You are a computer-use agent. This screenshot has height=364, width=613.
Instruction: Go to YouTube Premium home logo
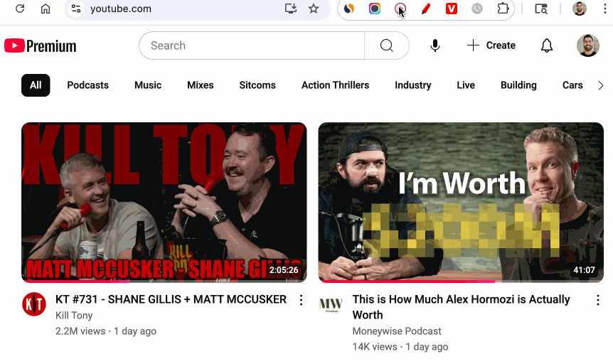coord(41,45)
